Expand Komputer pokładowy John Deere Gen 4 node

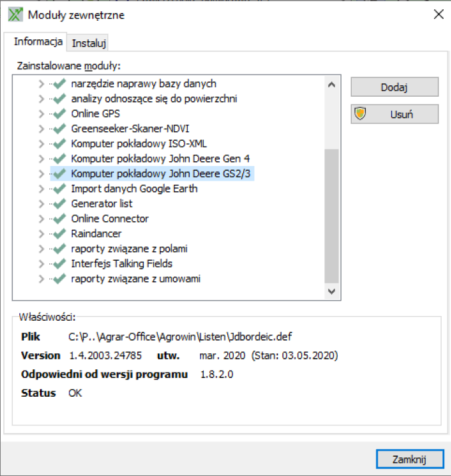41,159
